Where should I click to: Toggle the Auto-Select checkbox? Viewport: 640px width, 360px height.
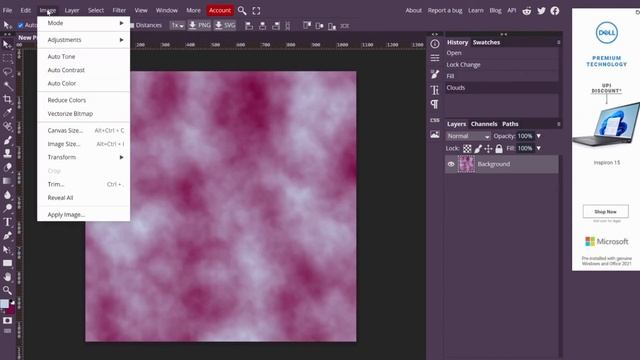(x=20, y=25)
